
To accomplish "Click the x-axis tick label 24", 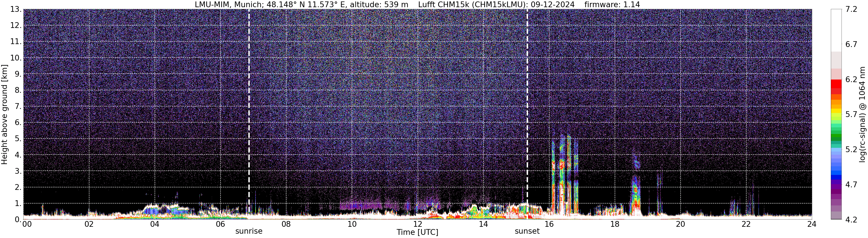I will [812, 224].
